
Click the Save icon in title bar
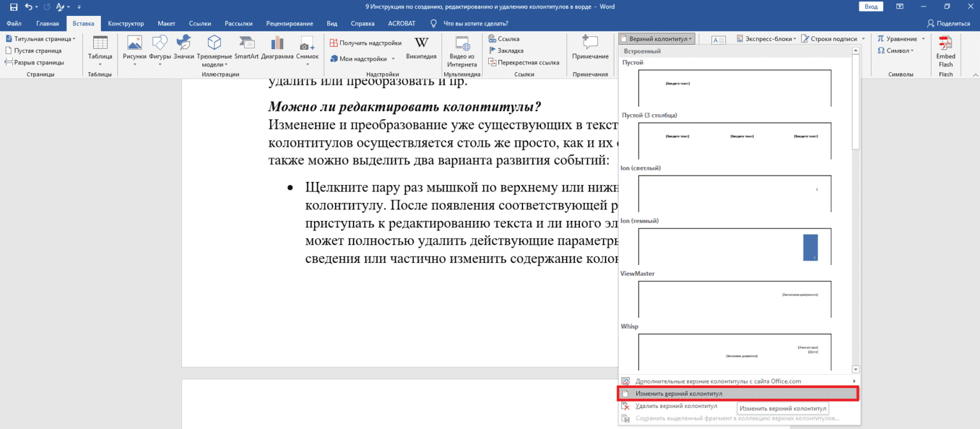coord(13,6)
